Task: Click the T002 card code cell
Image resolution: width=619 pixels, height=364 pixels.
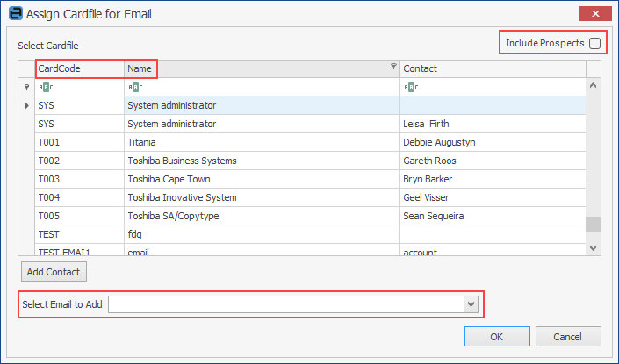Action: pyautogui.click(x=79, y=161)
